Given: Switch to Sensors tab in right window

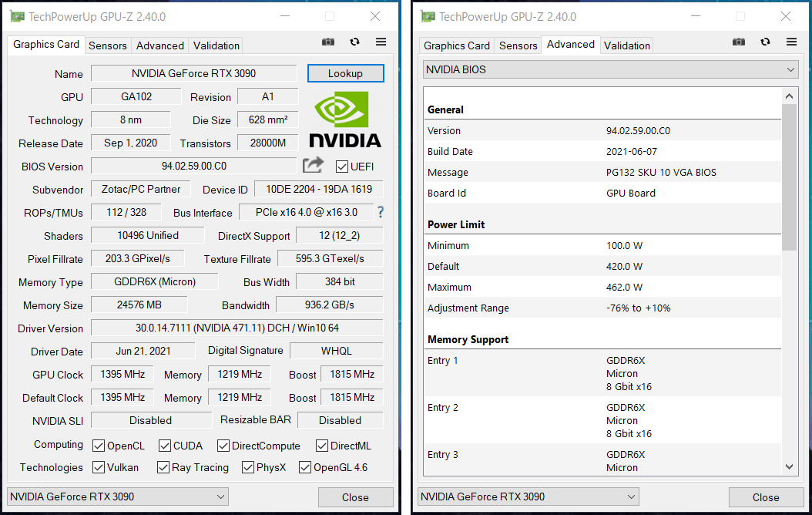Looking at the screenshot, I should 518,45.
